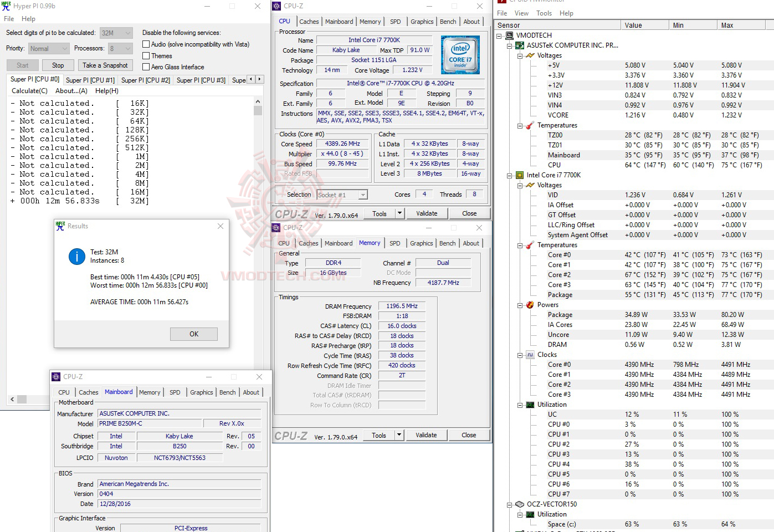Click the PRIME B250M-C model field
774x532 pixels.
tap(150, 423)
